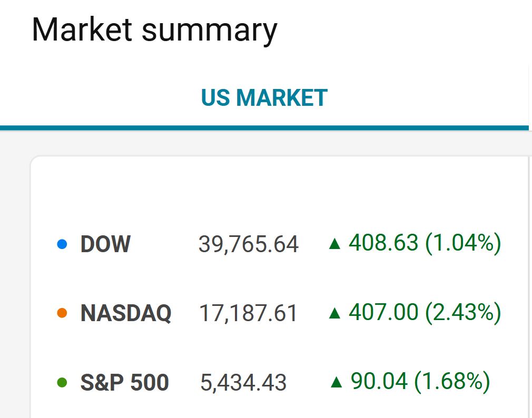532x418 pixels.
Task: Click the teal underline below US MARKET
Action: [x=263, y=127]
